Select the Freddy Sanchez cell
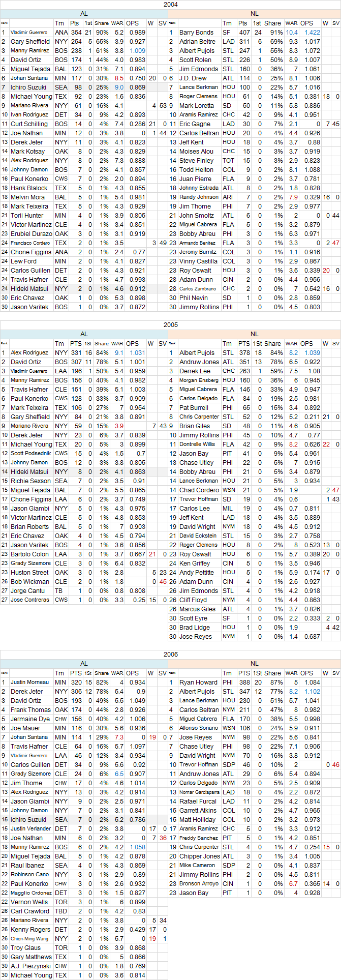Screen dimensions: 341x980 click(x=199, y=838)
